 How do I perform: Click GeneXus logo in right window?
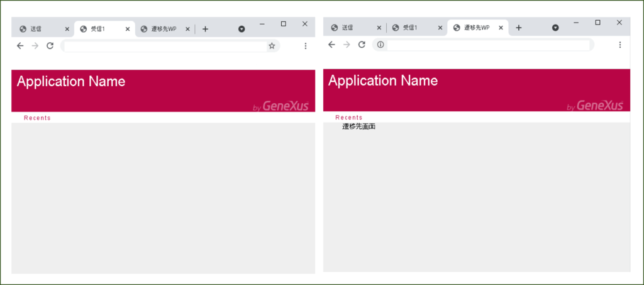point(595,106)
